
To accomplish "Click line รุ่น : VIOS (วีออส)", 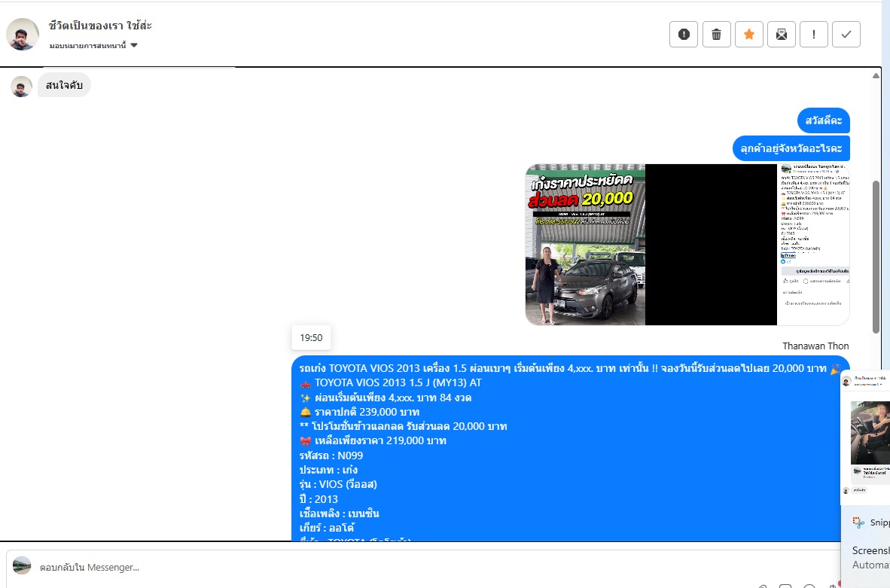I will click(338, 484).
